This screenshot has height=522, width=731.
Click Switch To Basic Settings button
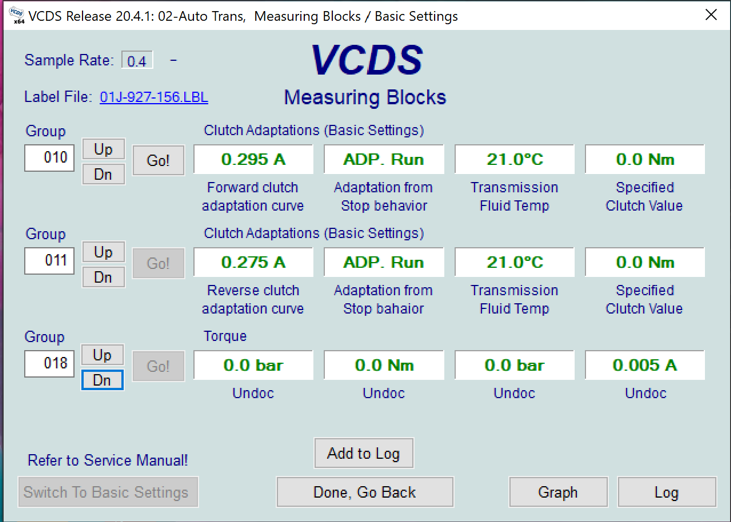coord(108,492)
